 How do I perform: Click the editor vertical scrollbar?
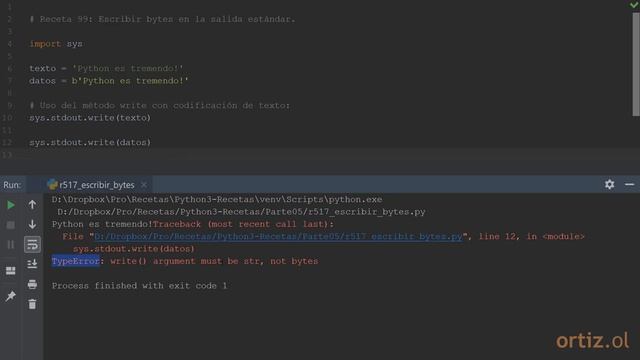pyautogui.click(x=636, y=64)
